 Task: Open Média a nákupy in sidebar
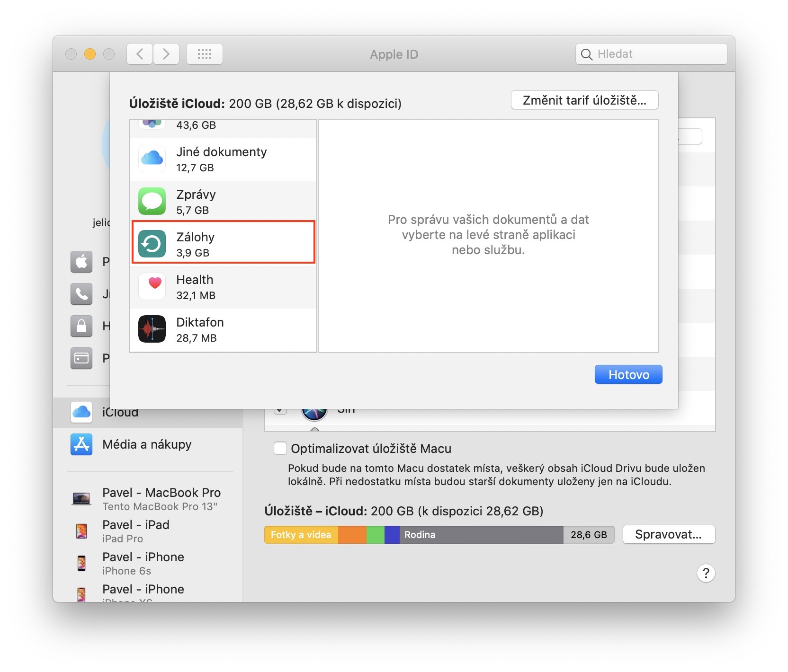coord(148,444)
